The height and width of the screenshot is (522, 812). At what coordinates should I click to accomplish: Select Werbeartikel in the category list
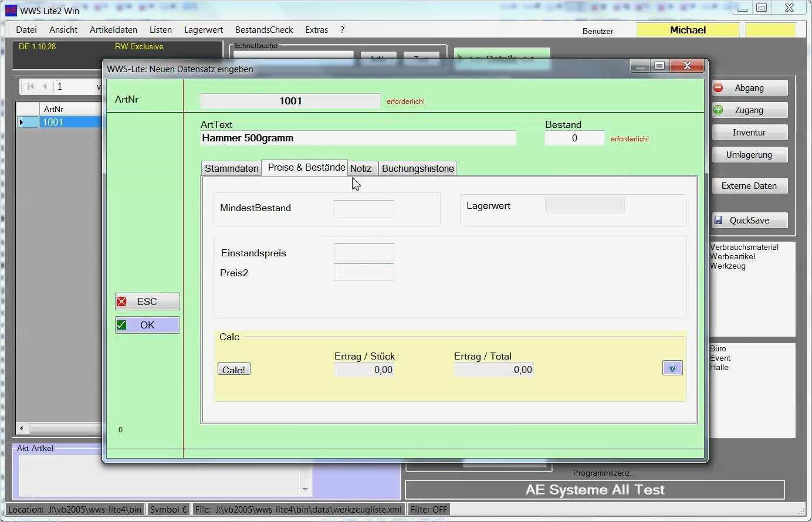732,256
